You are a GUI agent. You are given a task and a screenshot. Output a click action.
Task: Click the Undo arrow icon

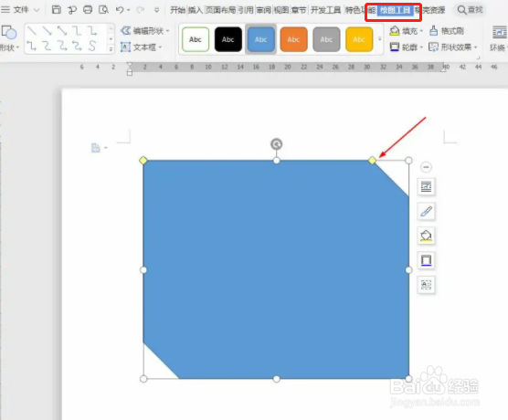click(x=120, y=10)
